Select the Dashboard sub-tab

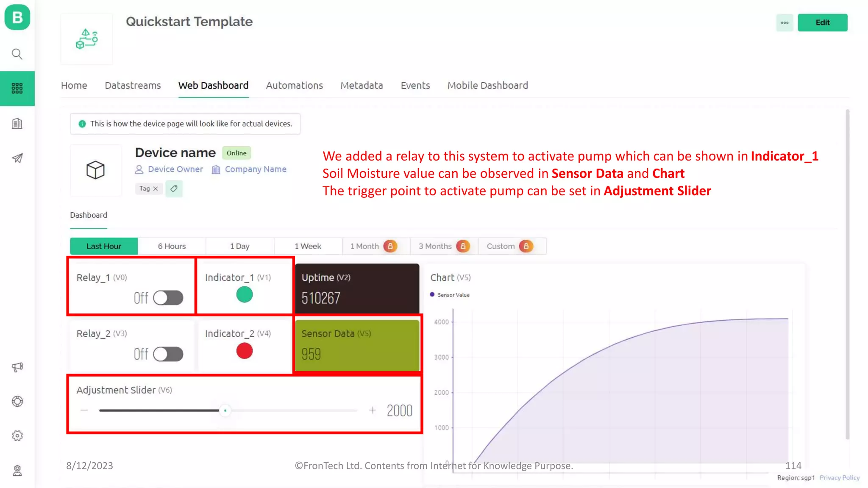(88, 215)
